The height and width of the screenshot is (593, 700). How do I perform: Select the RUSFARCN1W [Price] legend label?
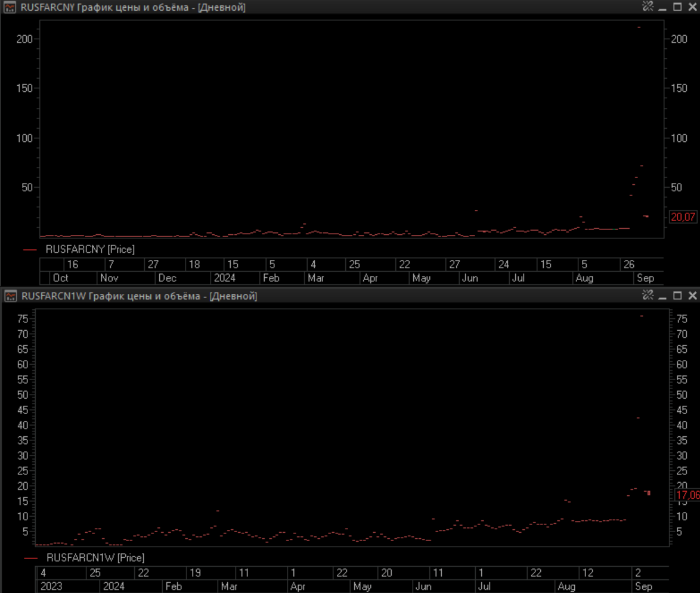(95, 558)
